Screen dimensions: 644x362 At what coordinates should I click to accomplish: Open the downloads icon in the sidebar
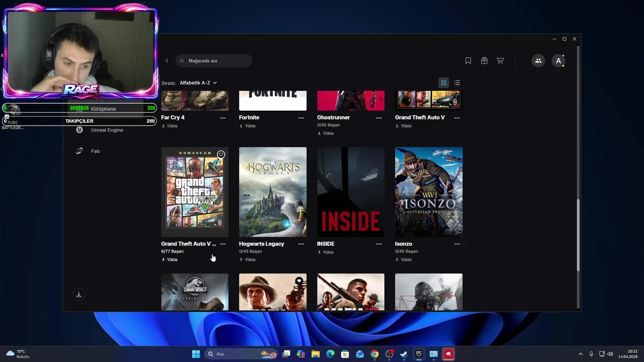[x=78, y=295]
